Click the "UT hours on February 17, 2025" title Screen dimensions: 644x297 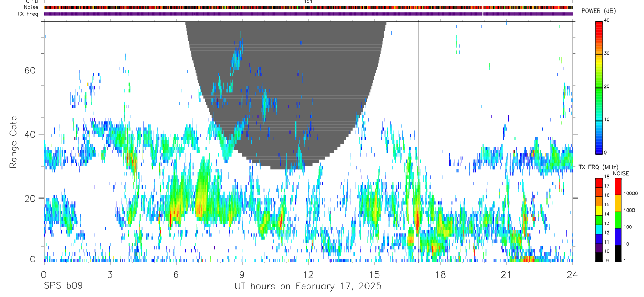(x=308, y=287)
